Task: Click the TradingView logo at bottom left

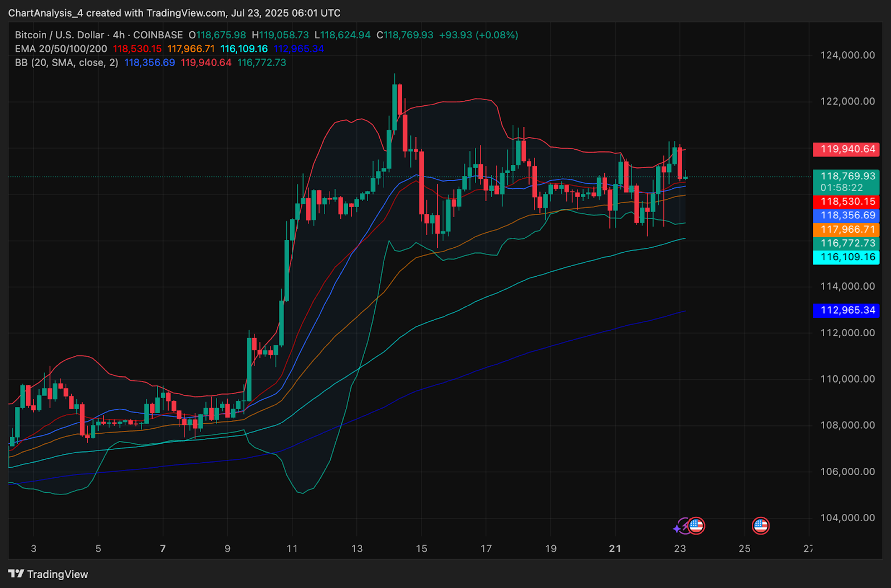Action: (x=48, y=574)
